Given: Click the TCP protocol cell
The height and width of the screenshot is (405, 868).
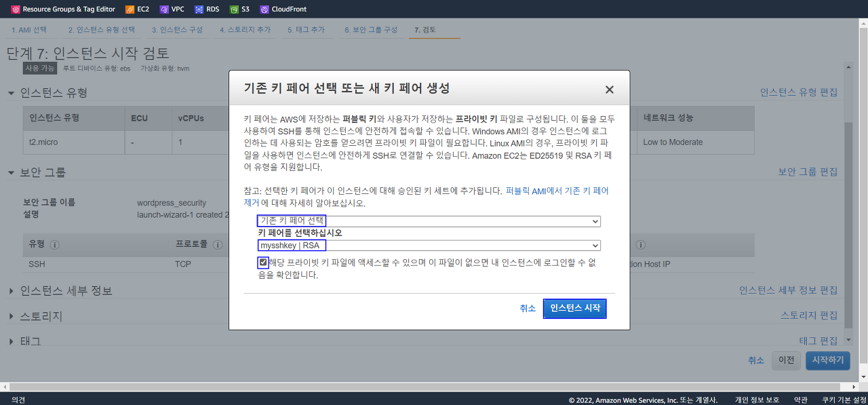Looking at the screenshot, I should click(183, 264).
